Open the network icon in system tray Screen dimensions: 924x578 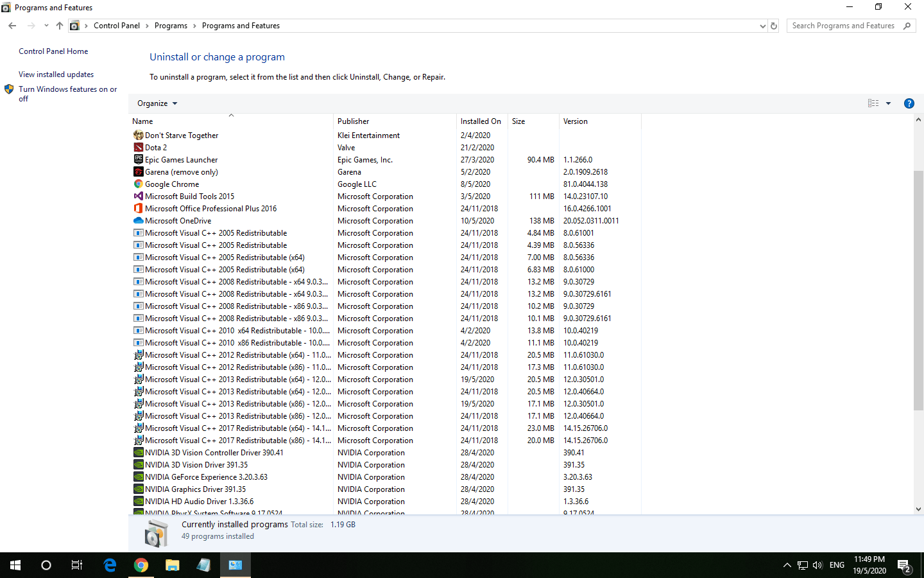coord(802,565)
